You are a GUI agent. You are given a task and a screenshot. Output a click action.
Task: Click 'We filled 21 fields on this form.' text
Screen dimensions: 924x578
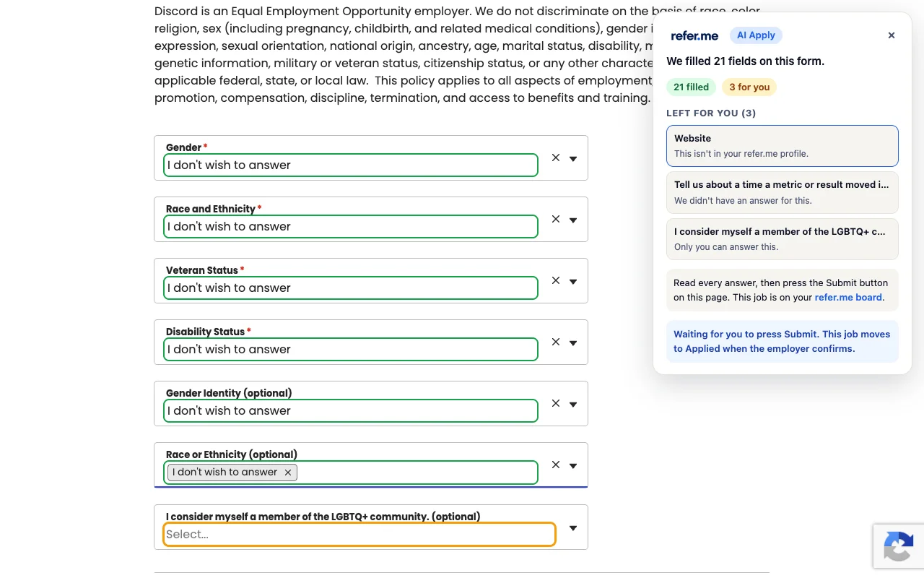tap(745, 61)
